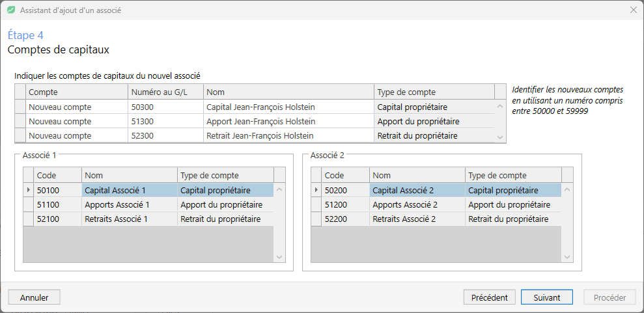Viewport: 644px width, 313px height.
Task: Click Apports Associé 1 name cell
Action: (x=130, y=205)
